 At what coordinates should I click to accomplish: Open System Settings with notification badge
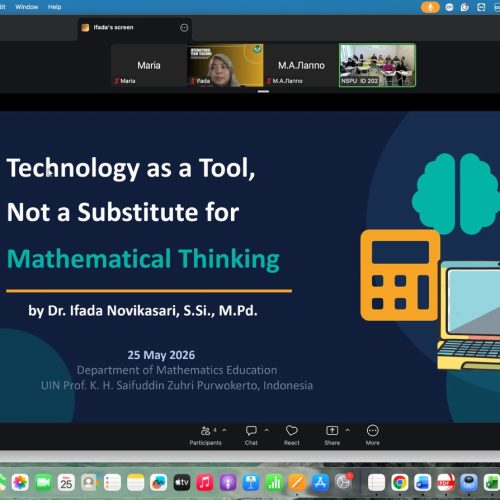(343, 482)
